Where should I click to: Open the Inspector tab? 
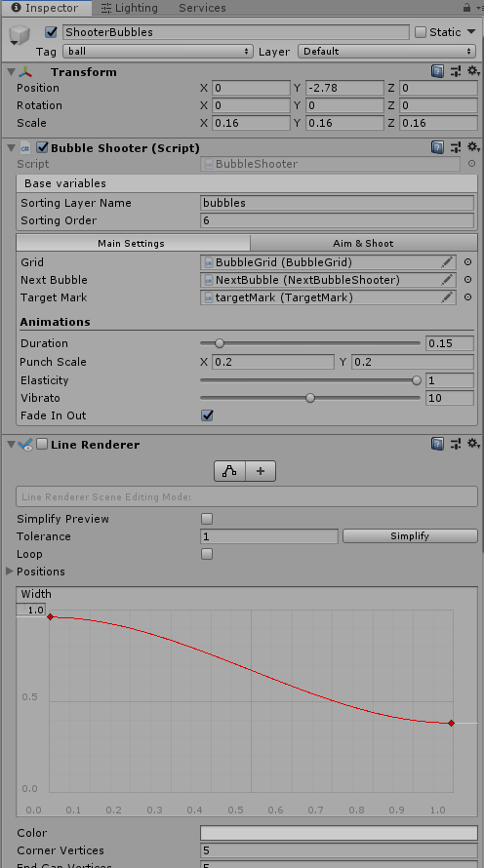coord(46,8)
